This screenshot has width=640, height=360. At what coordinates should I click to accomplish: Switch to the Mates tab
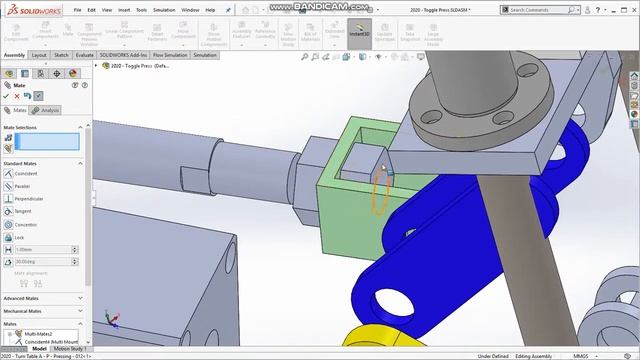click(x=15, y=110)
